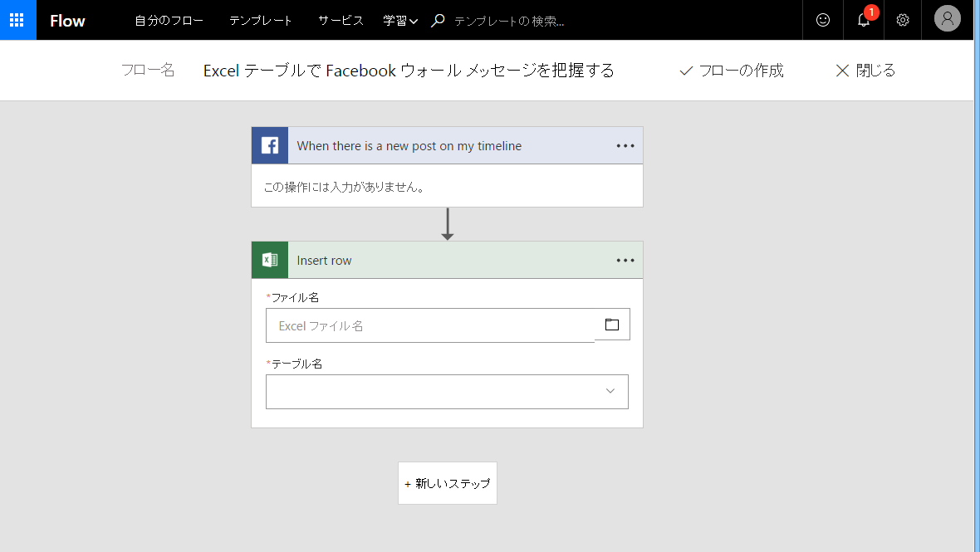The image size is (980, 552).
Task: Add a step with 新しいステップ
Action: point(447,482)
